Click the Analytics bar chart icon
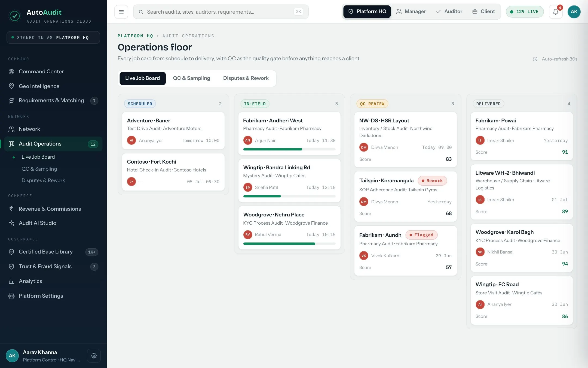The image size is (588, 368). coord(11,281)
